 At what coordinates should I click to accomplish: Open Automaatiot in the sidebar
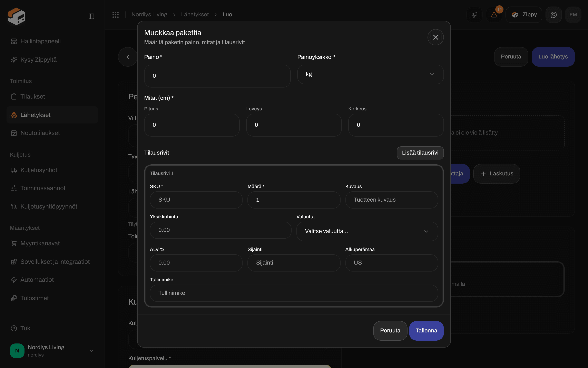52,280
